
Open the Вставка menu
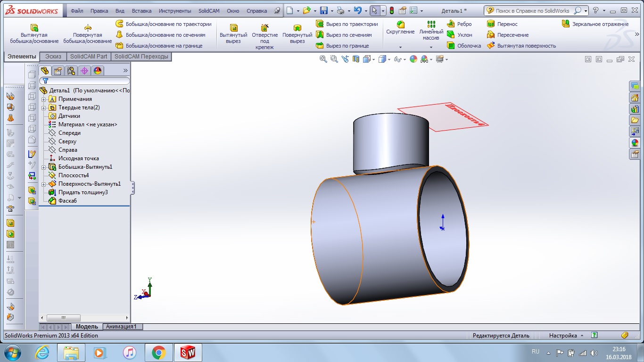141,10
